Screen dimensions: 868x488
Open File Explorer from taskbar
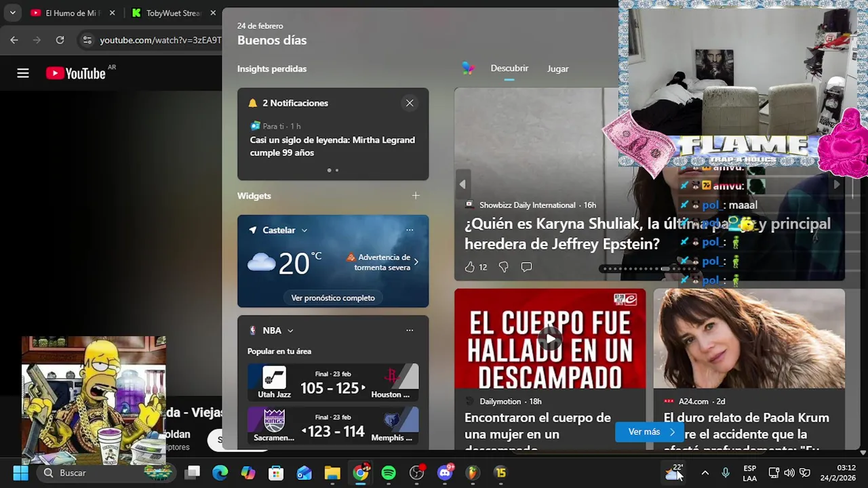332,472
